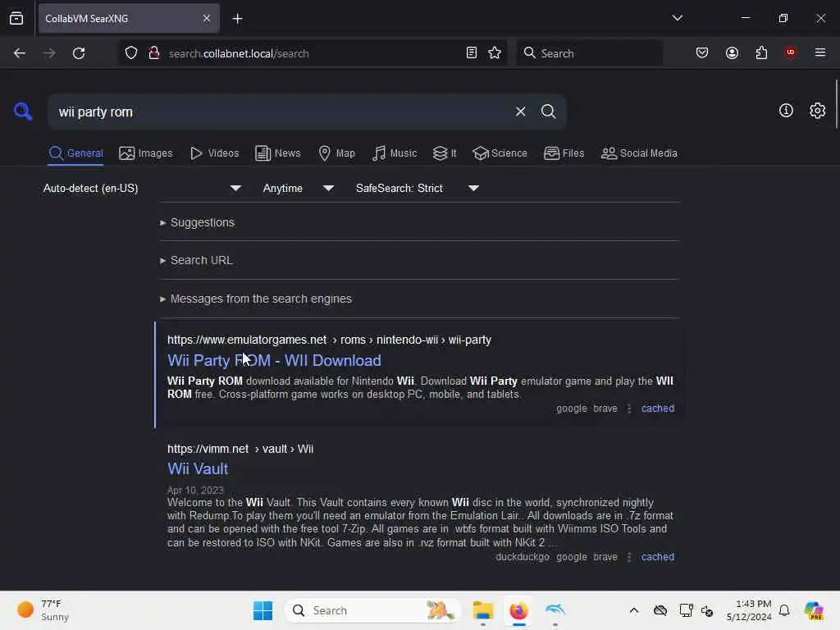Open the Firefox hamburger menu
This screenshot has width=840, height=630.
820,53
